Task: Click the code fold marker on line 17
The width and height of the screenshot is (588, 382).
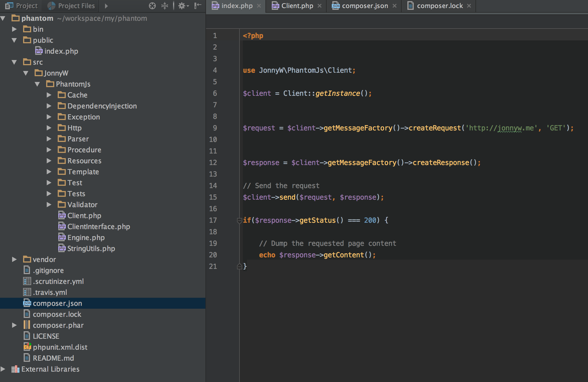Action: click(x=239, y=221)
